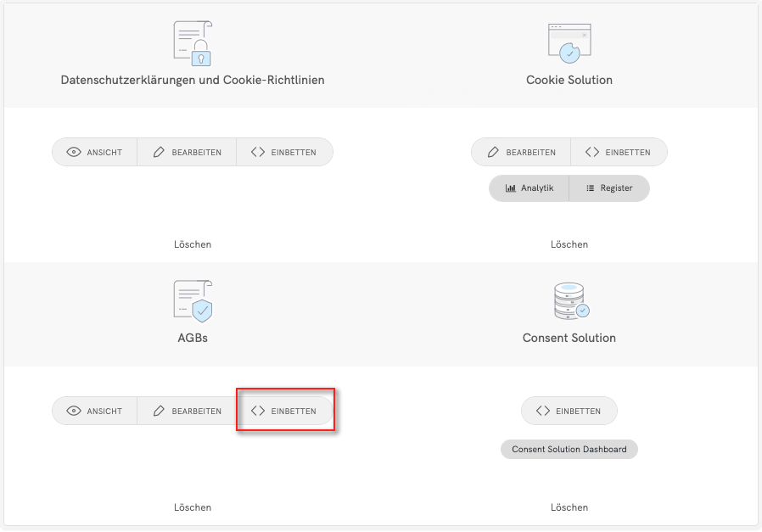
Task: Click the code-brackets icon to embed Datenschutzerklärungen
Action: (258, 153)
